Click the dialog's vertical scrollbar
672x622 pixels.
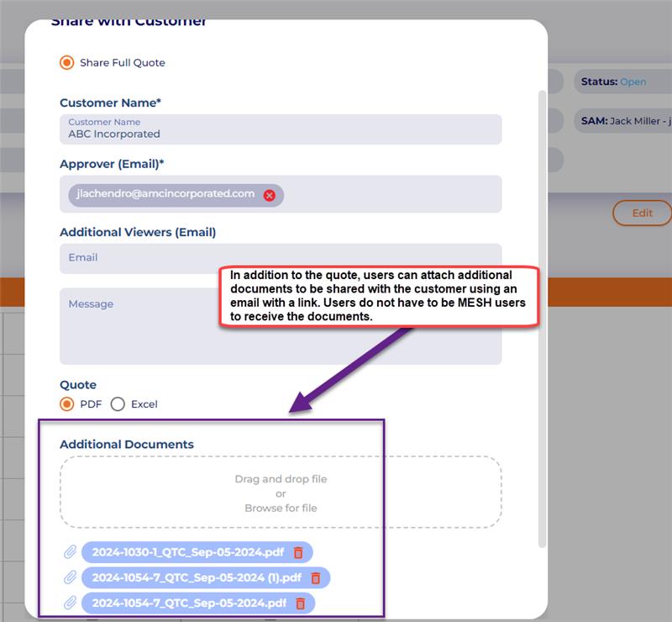coord(542,318)
